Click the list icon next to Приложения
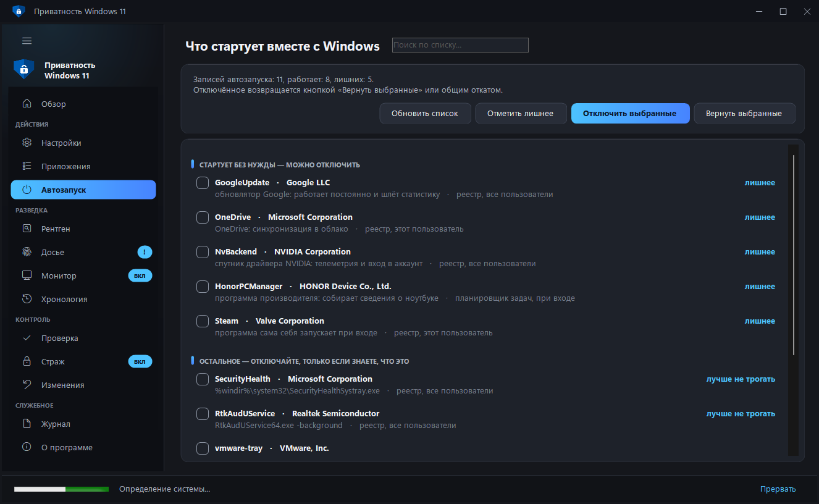The width and height of the screenshot is (819, 504). coord(27,166)
